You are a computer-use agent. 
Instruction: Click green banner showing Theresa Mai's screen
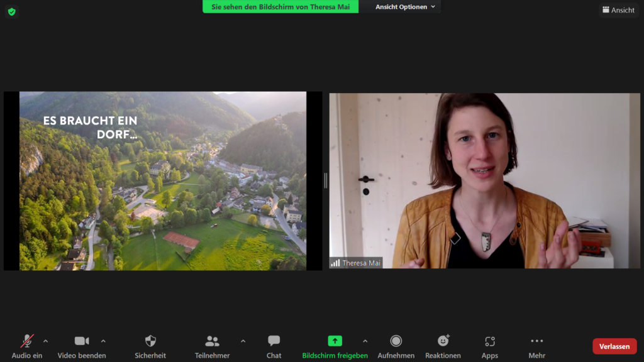coord(280,6)
